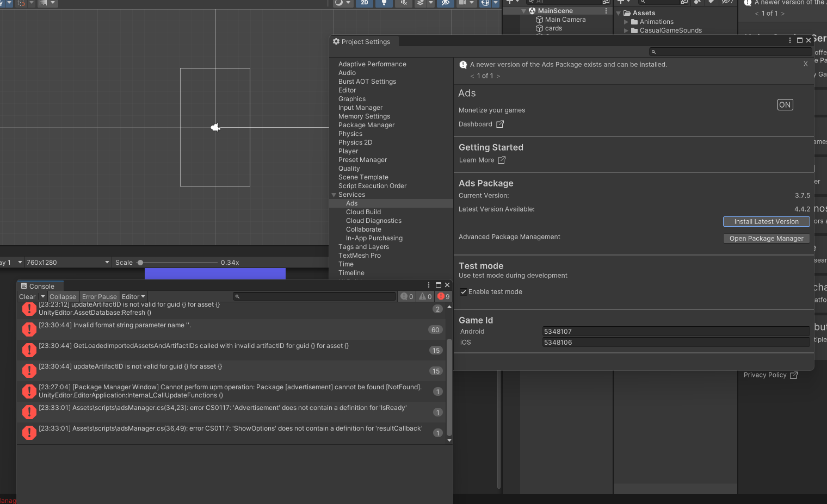The height and width of the screenshot is (504, 827).
Task: Expand the CasualGameSounds folder
Action: point(626,30)
